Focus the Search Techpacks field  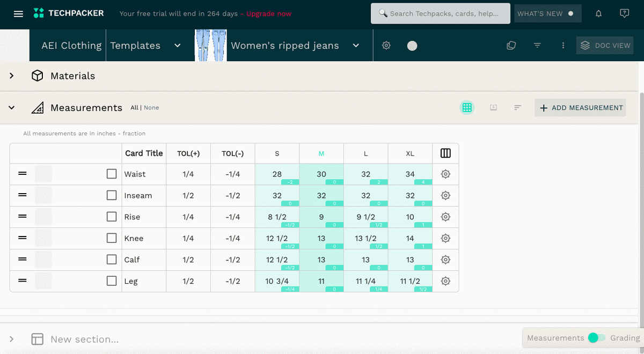[441, 13]
